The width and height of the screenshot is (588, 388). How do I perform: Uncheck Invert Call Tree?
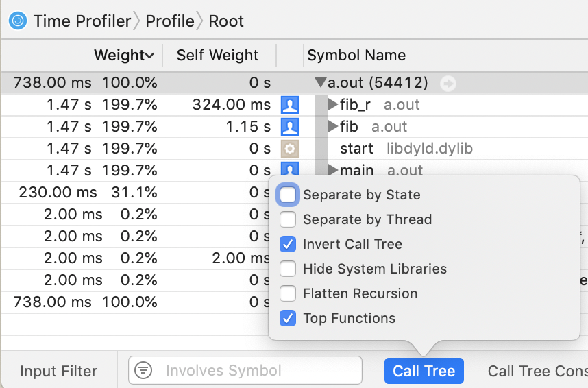[289, 245]
